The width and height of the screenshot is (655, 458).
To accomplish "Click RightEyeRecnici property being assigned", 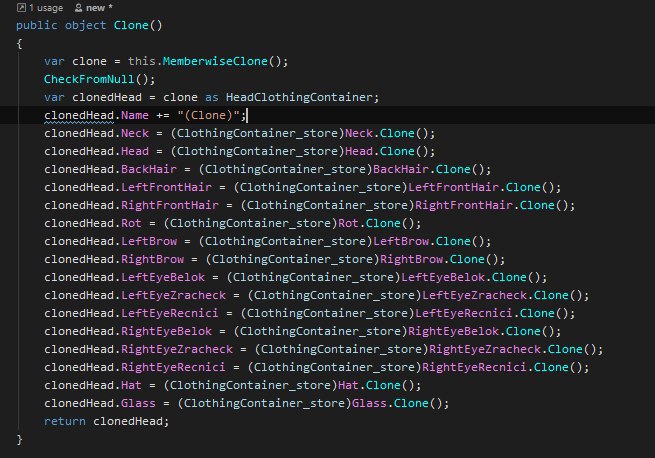I will tap(173, 367).
